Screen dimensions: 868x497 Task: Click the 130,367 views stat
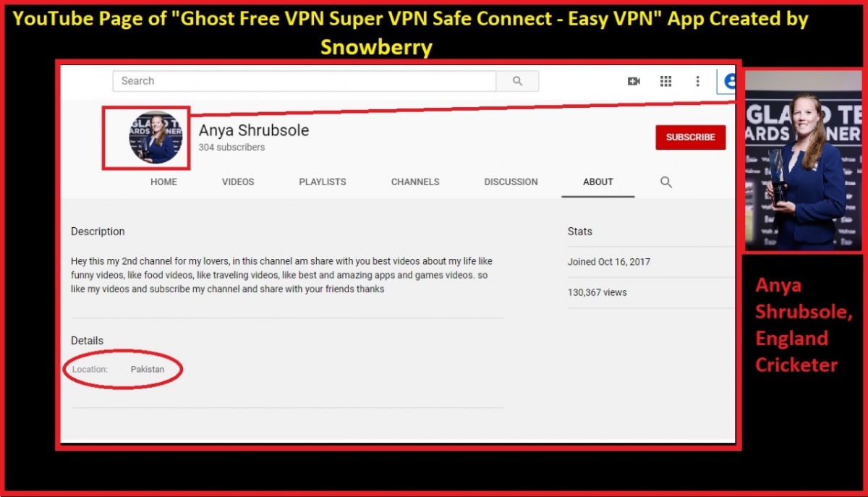point(597,293)
